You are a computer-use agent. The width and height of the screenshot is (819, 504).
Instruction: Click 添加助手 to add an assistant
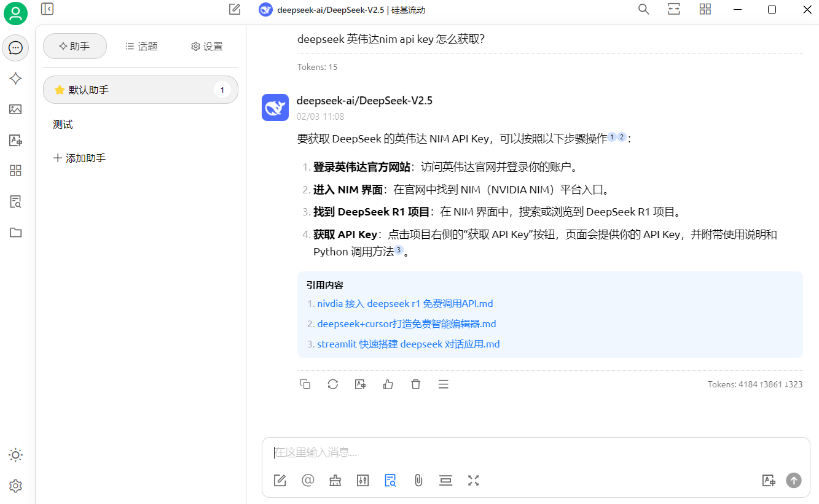pyautogui.click(x=80, y=158)
